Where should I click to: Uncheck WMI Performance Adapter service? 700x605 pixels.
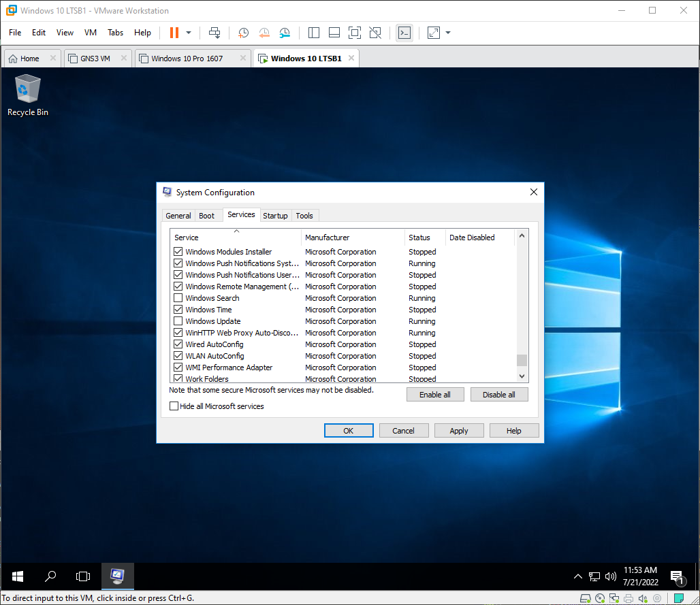(x=178, y=367)
